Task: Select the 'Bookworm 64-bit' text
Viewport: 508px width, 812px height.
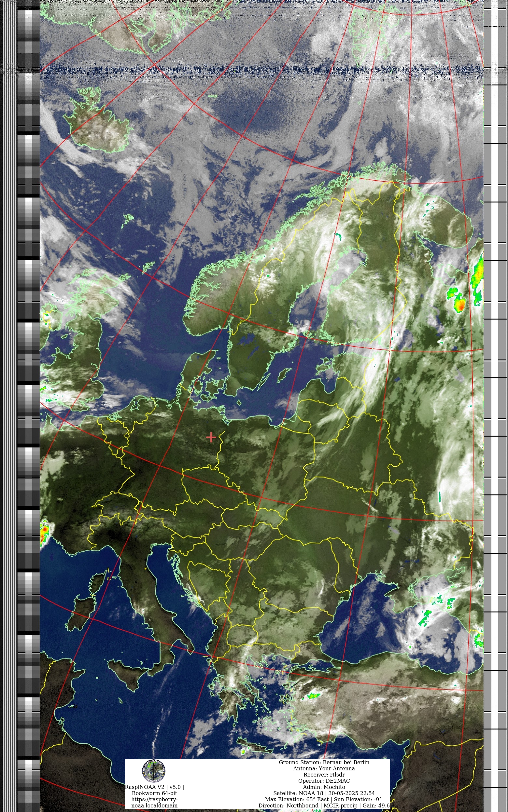Action: [x=154, y=793]
